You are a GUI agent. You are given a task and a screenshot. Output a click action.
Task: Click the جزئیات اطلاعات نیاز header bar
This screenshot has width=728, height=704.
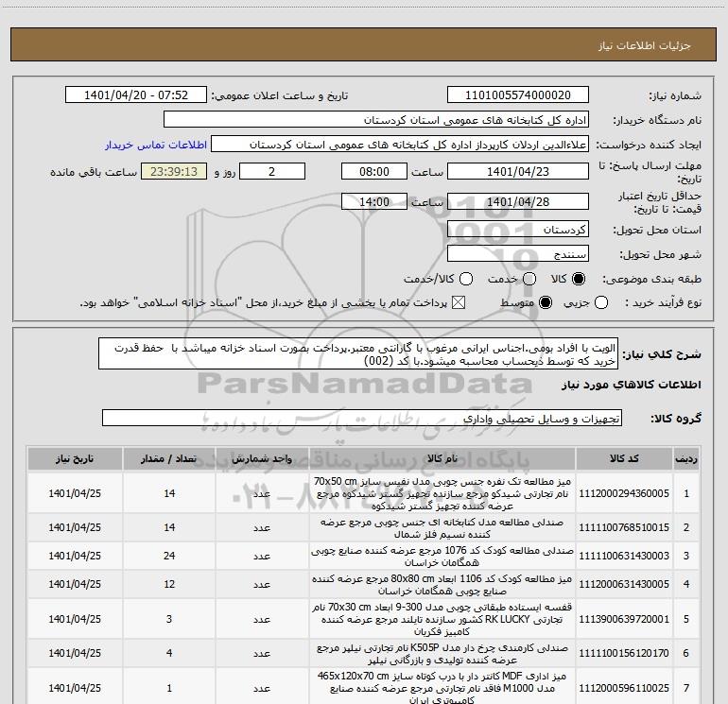363,44
